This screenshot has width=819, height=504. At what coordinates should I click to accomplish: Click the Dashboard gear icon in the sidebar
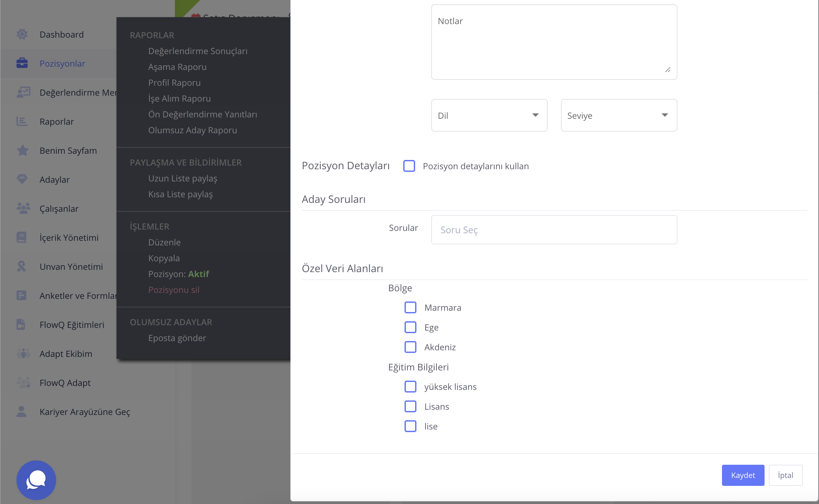click(x=22, y=34)
